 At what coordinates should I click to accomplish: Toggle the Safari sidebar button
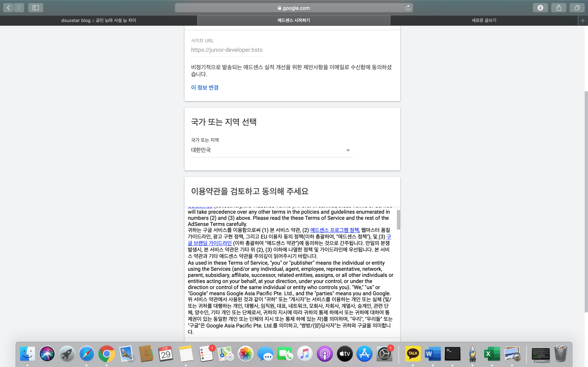click(x=36, y=8)
